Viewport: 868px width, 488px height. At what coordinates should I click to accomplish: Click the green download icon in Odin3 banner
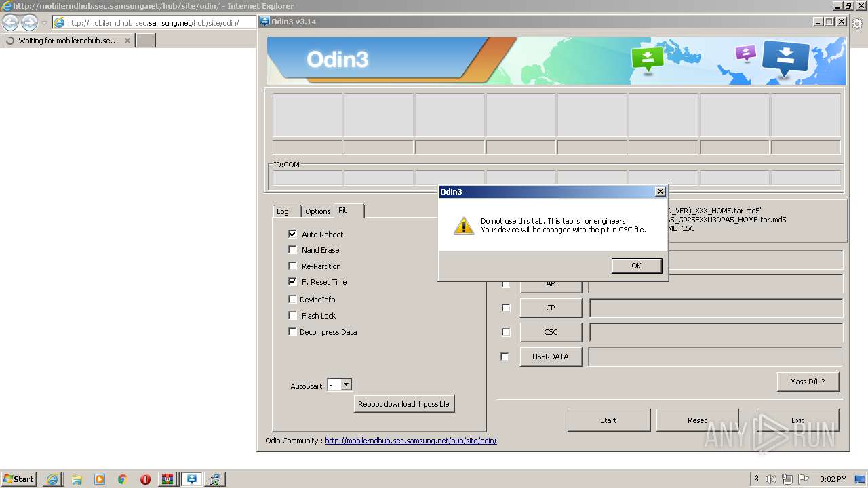(648, 58)
